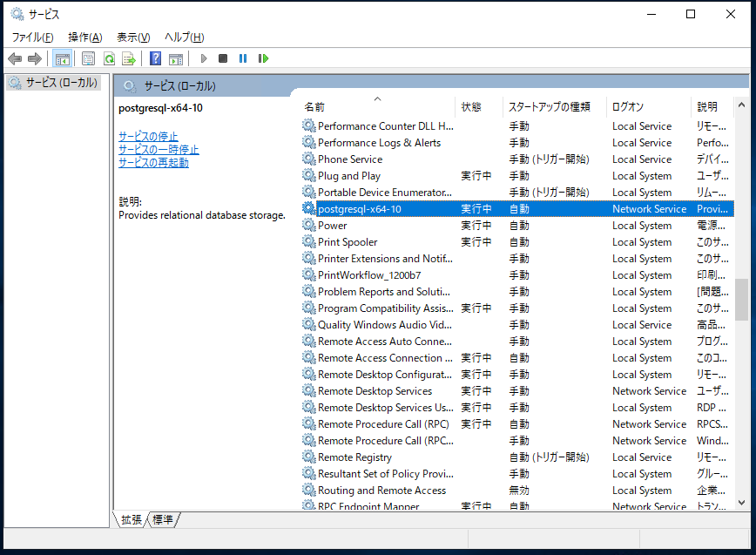Refresh the services list
This screenshot has height=555, width=756.
pyautogui.click(x=109, y=58)
